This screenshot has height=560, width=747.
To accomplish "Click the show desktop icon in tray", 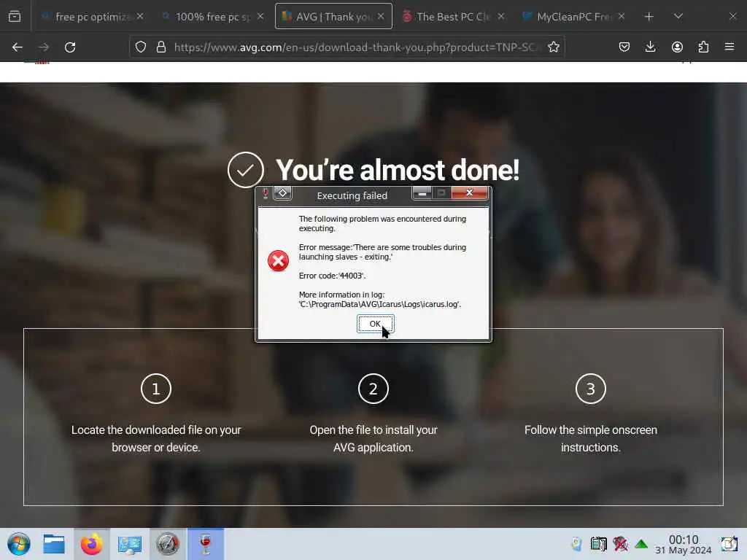I will click(729, 544).
